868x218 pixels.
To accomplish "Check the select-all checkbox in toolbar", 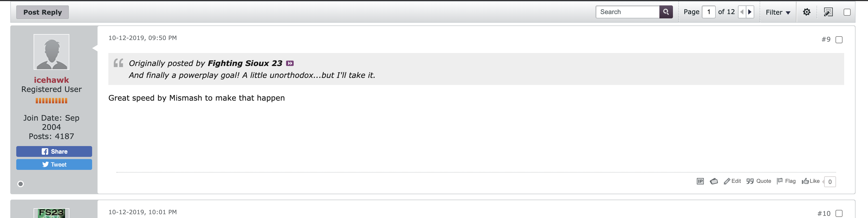I will (847, 12).
